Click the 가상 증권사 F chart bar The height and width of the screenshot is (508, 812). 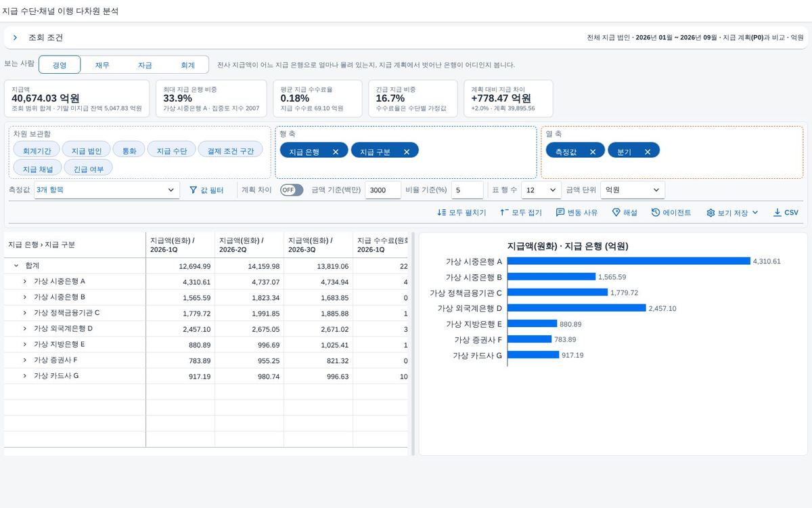(529, 339)
